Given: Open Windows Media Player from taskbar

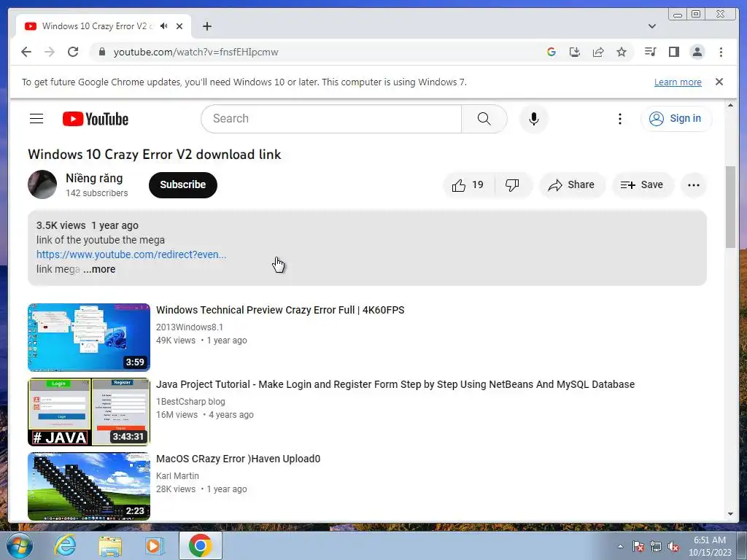Looking at the screenshot, I should [x=155, y=545].
